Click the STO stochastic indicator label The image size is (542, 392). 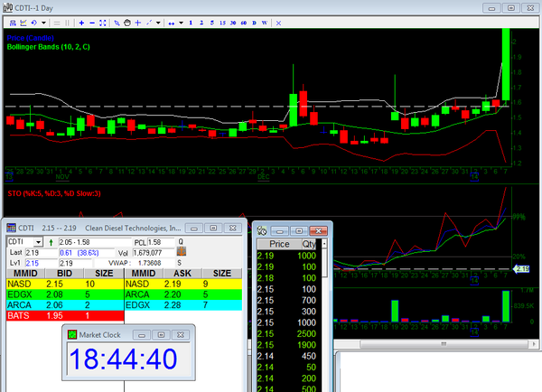54,193
